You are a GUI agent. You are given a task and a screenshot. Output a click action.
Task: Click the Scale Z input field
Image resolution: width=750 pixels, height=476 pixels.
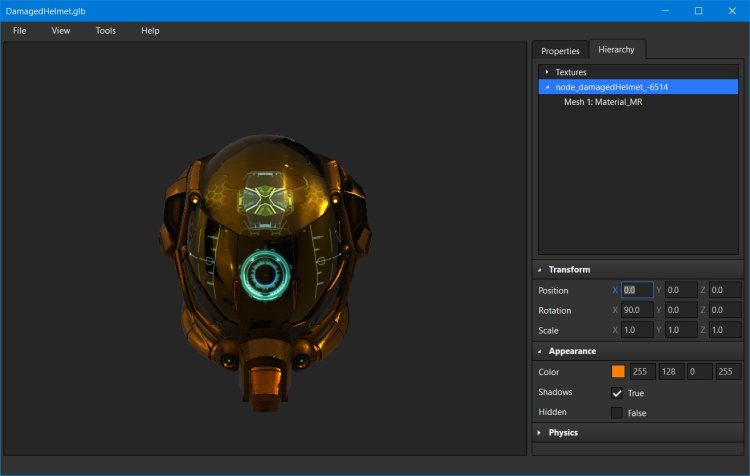click(724, 330)
